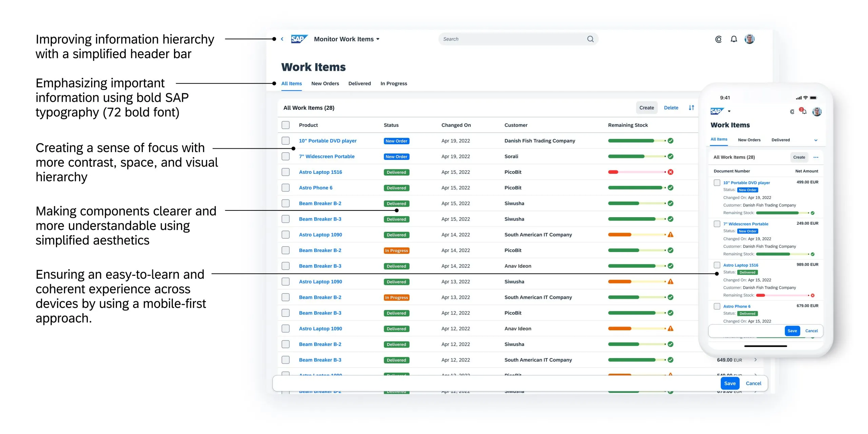The image size is (868, 434).
Task: Open the Monitor Work Items dropdown
Action: [x=347, y=39]
